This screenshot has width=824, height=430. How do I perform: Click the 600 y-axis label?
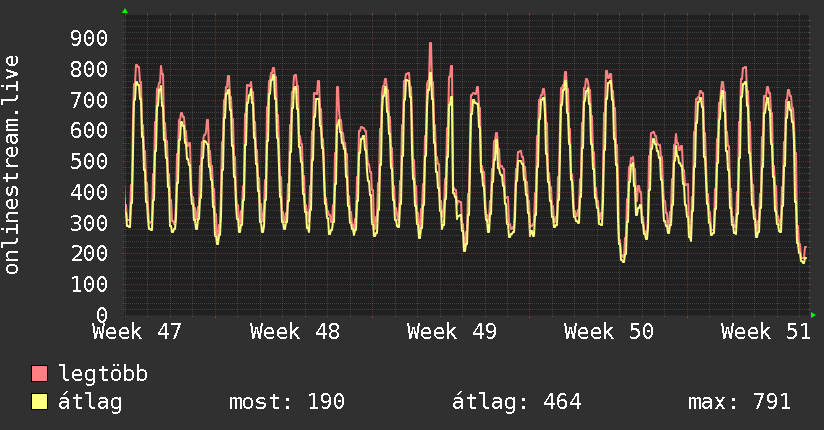point(89,130)
